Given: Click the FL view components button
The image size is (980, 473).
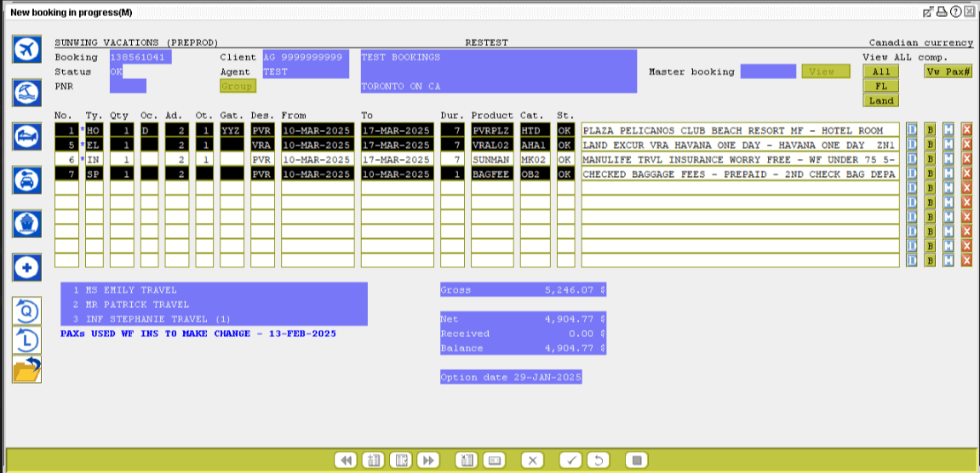Looking at the screenshot, I should click(881, 86).
